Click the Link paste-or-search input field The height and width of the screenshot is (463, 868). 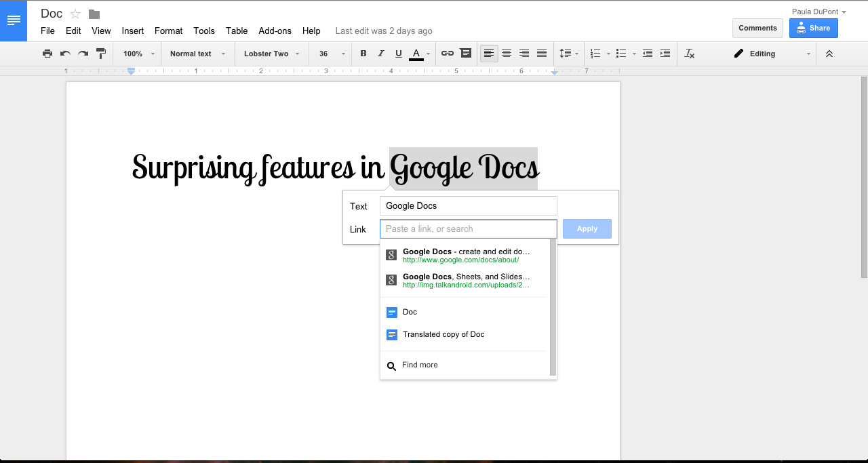click(x=468, y=229)
